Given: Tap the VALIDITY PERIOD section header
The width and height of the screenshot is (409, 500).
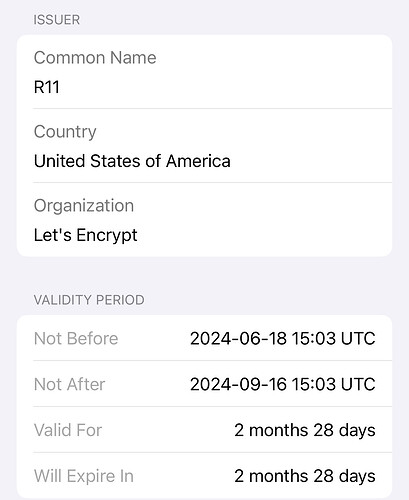Looking at the screenshot, I should click(x=89, y=300).
